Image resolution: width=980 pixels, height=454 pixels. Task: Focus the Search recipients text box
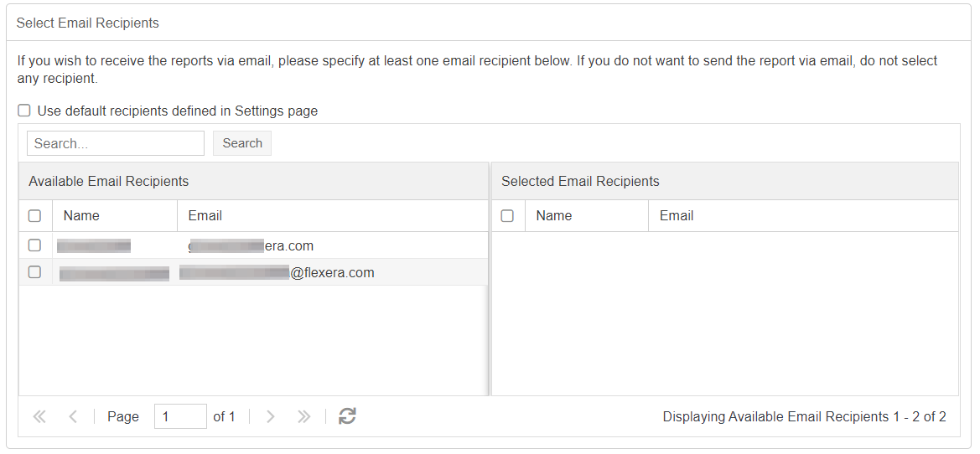[116, 143]
